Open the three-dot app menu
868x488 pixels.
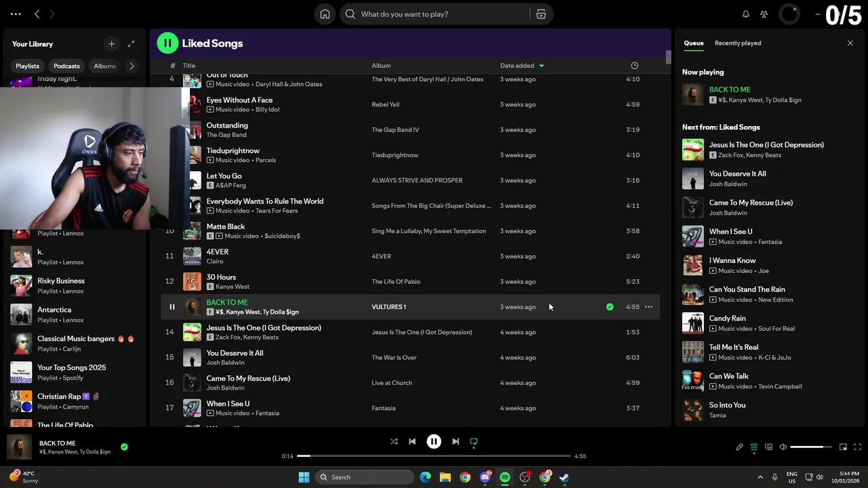pos(16,14)
